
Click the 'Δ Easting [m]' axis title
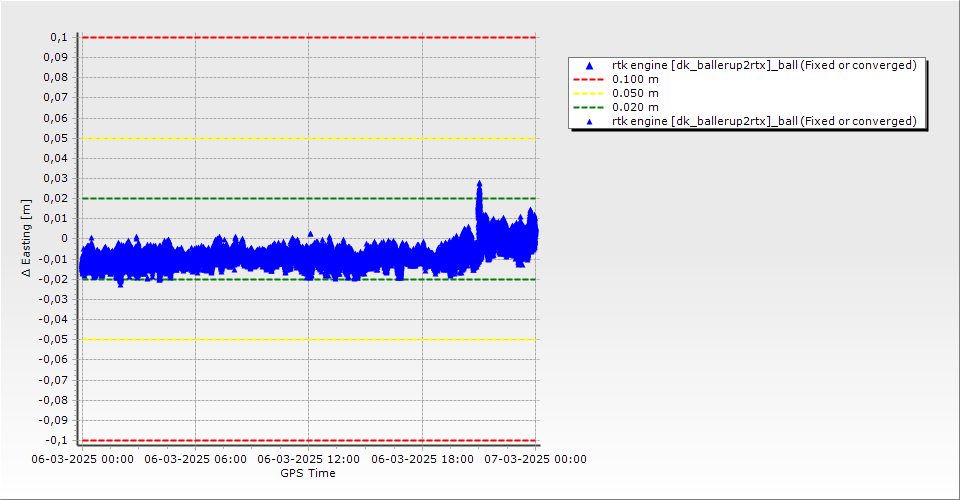point(26,238)
